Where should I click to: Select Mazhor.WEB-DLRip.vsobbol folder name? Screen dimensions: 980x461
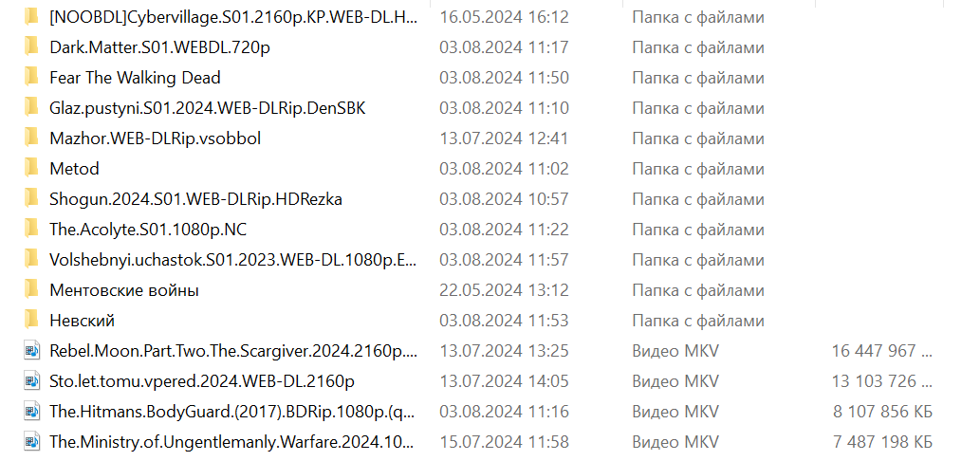tap(155, 138)
